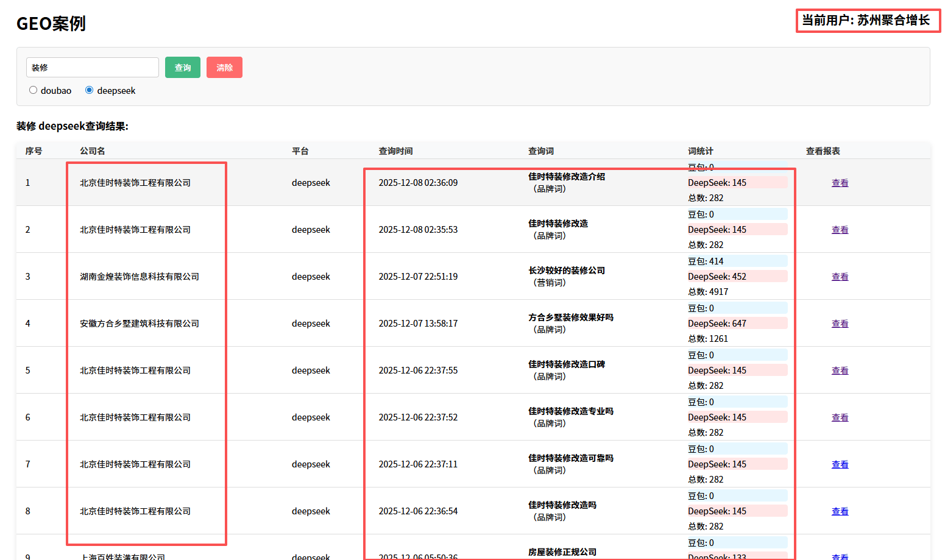Click the green 查询 search button
Viewport: 945px width, 560px height.
pos(183,68)
